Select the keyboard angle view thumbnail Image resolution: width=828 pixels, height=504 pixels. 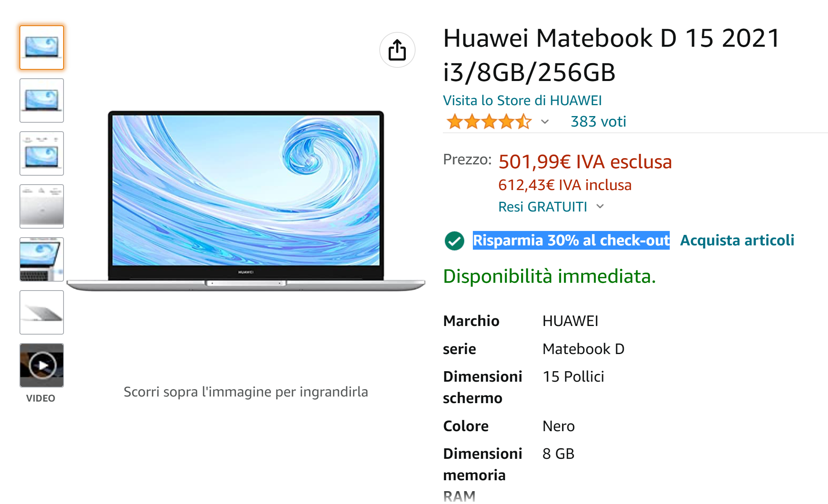[x=42, y=259]
